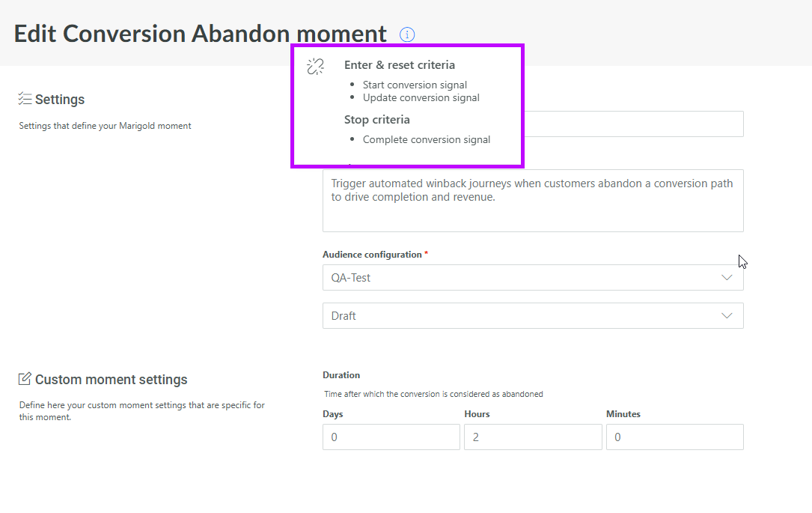Click the broken-link icon in the criteria popup
812x513 pixels.
(315, 67)
